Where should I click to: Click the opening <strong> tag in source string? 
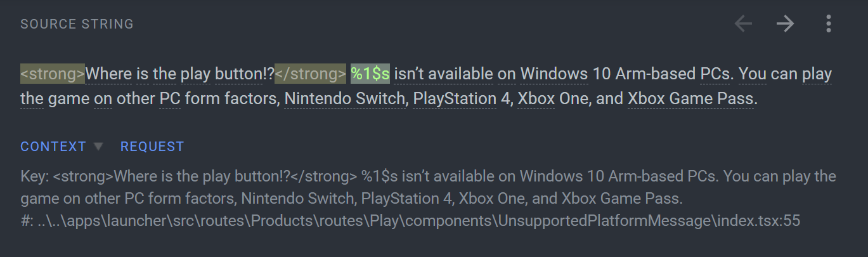(53, 74)
